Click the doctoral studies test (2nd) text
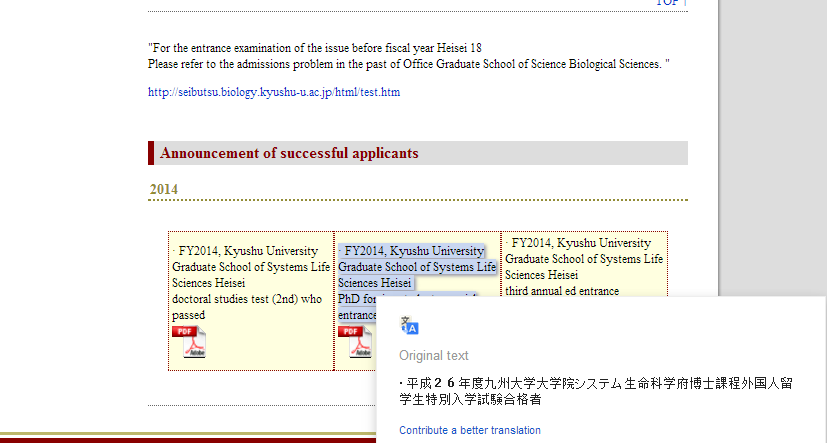827x443 pixels. pos(246,299)
